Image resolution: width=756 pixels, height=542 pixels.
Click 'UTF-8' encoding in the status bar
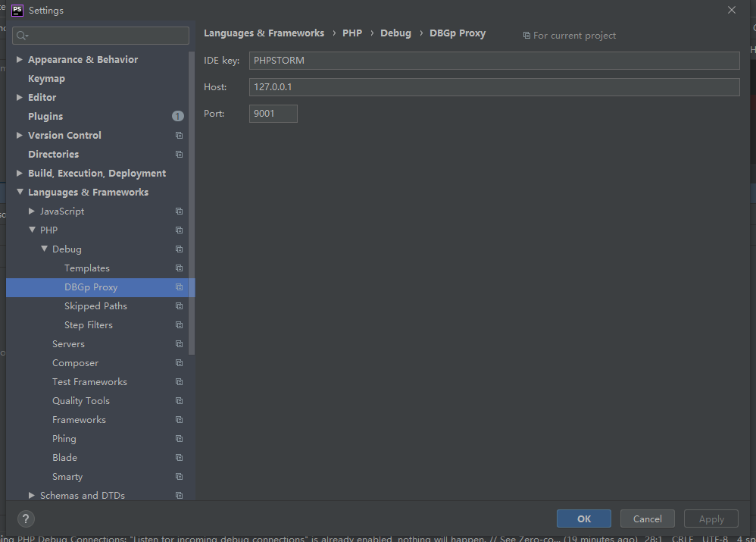[x=715, y=539]
